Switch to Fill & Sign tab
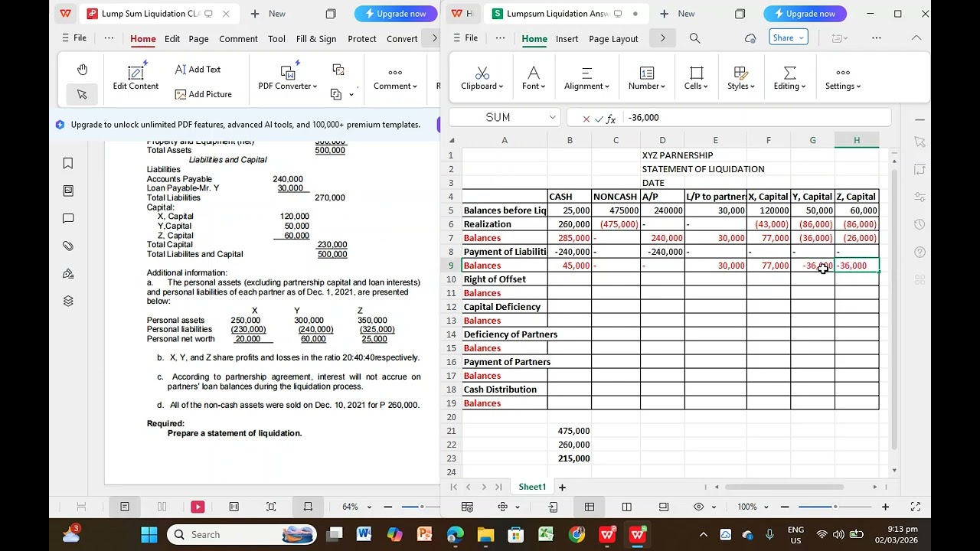The image size is (980, 551). (316, 39)
